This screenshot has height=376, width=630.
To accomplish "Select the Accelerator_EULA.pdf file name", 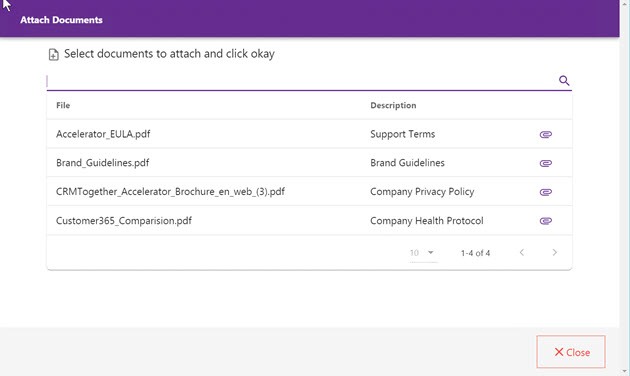I will pyautogui.click(x=103, y=134).
